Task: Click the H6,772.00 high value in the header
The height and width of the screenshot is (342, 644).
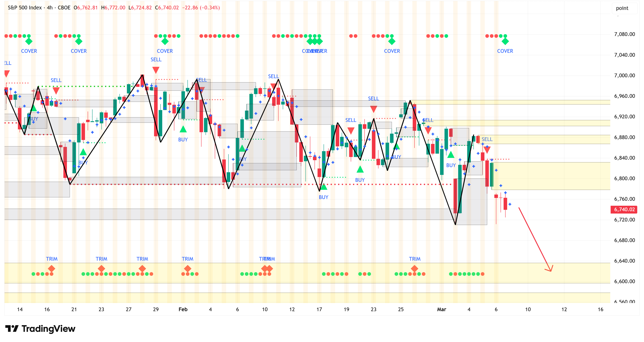Action: (113, 7)
